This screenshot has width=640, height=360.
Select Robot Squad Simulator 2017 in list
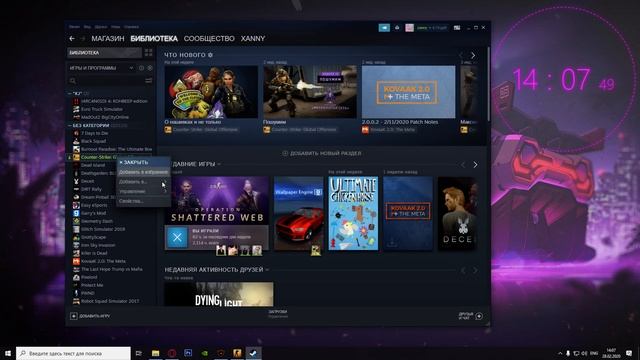click(110, 301)
